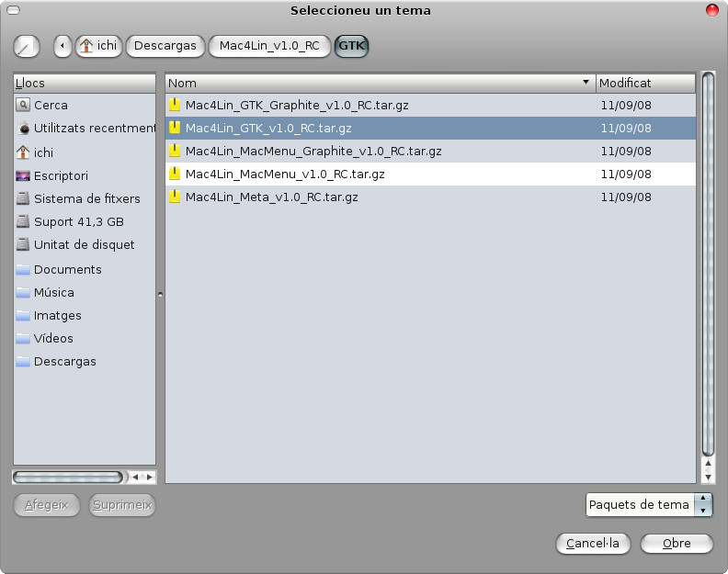Click the Vídeos folder icon
This screenshot has height=574, width=728.
(x=23, y=338)
